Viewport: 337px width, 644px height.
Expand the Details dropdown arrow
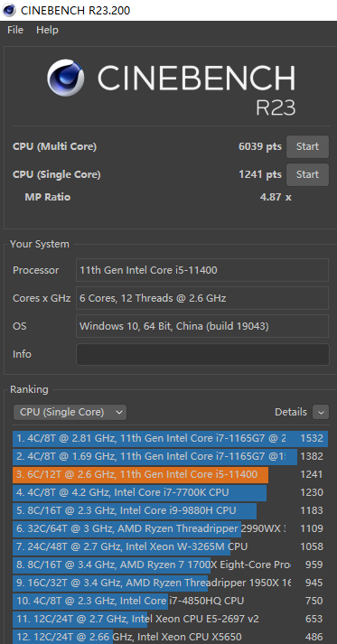(321, 412)
